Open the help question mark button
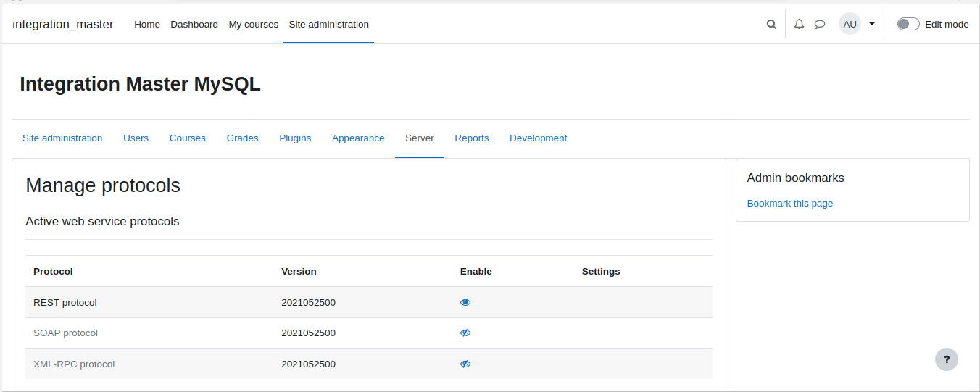 tap(947, 359)
